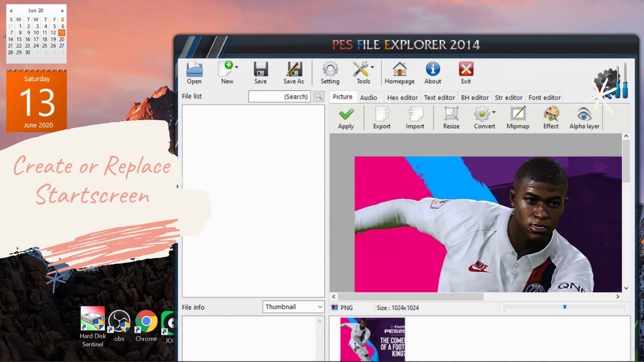
Task: Open the Hard Disk Sentinel desktop shortcut
Action: coord(93,327)
